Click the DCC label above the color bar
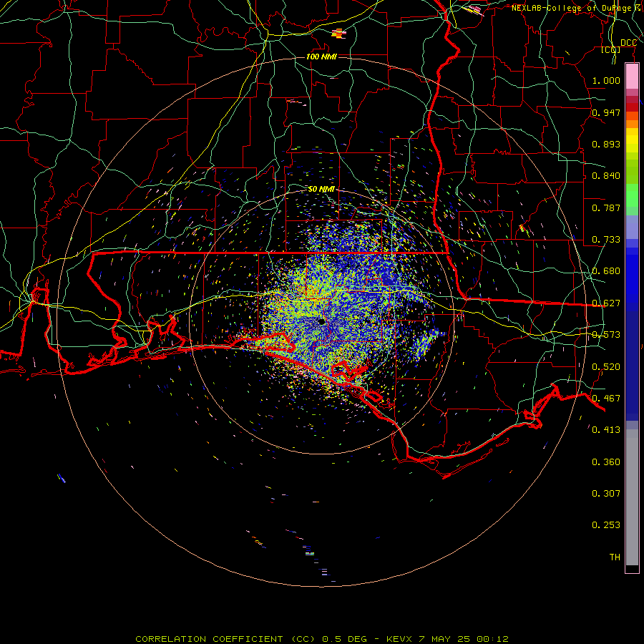The width and height of the screenshot is (644, 644). point(628,43)
